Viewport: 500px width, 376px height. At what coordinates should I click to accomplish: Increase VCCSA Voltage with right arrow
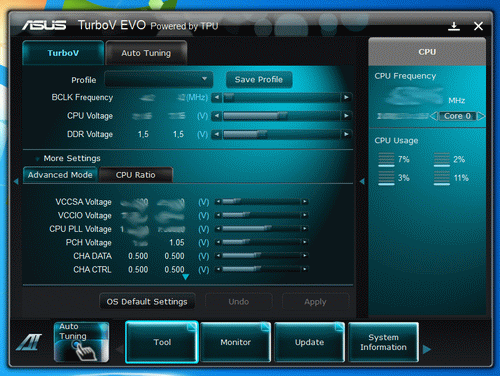304,202
